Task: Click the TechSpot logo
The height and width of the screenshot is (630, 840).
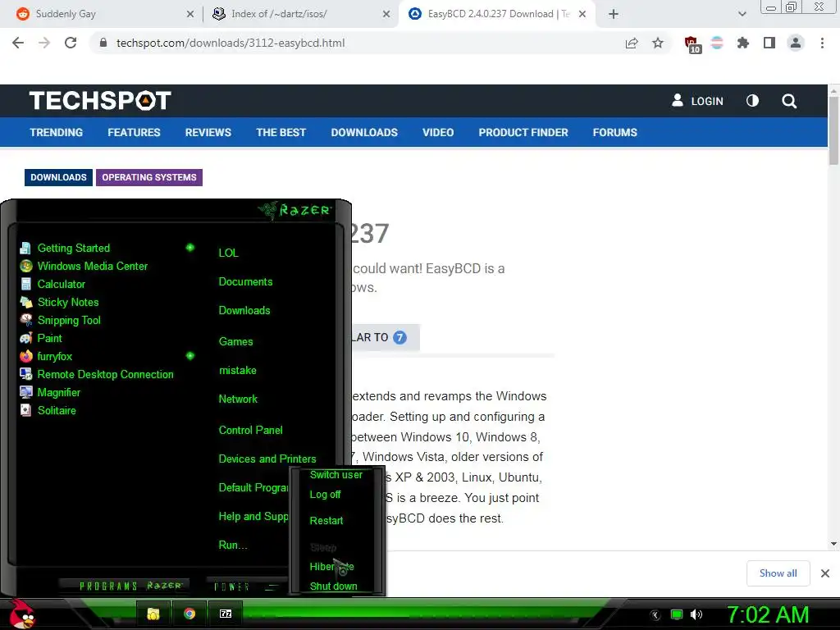Action: pos(100,101)
